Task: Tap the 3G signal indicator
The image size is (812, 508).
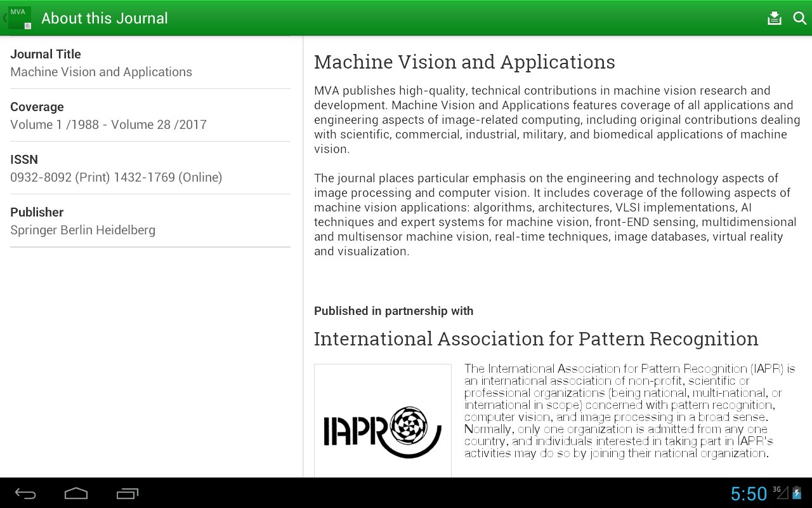Action: pos(780,492)
